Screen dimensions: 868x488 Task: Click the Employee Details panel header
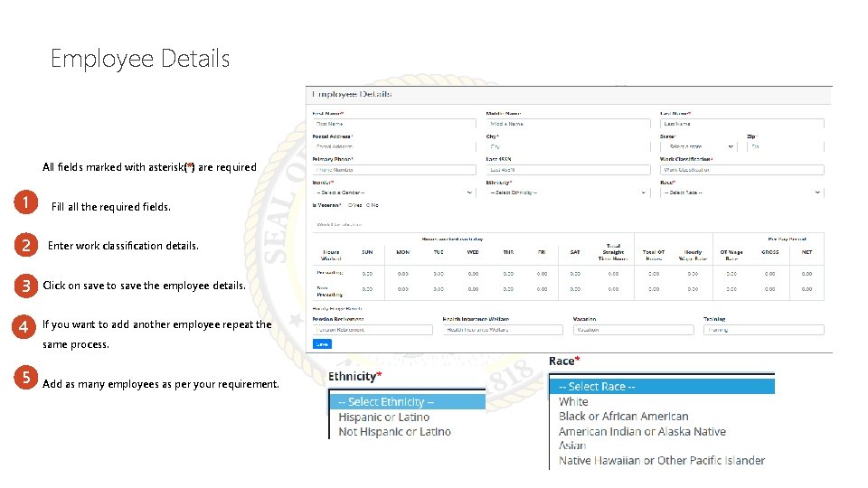[x=569, y=95]
